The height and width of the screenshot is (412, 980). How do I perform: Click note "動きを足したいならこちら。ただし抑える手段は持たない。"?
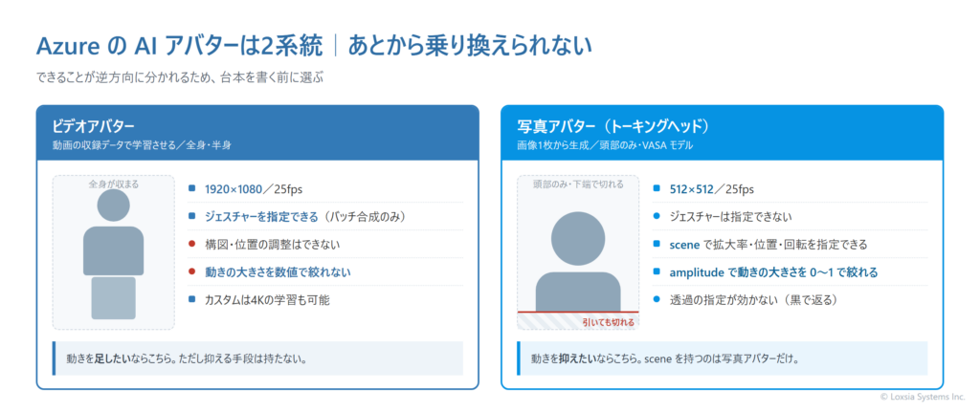(258, 358)
